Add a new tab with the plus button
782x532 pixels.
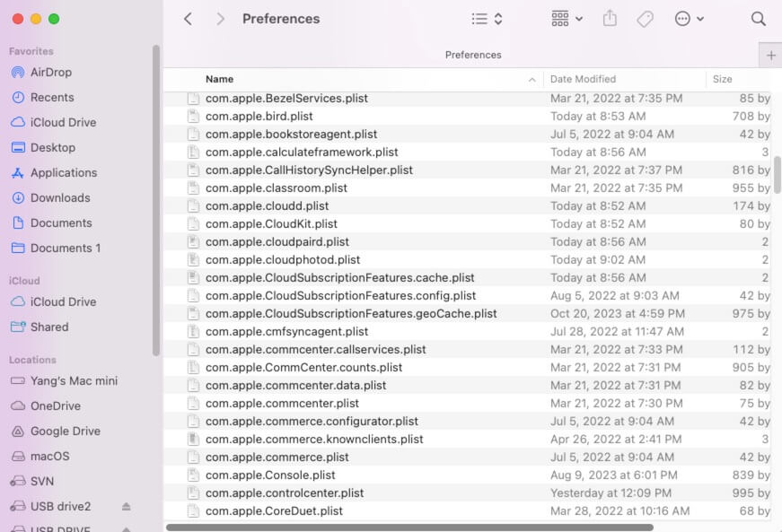click(770, 55)
